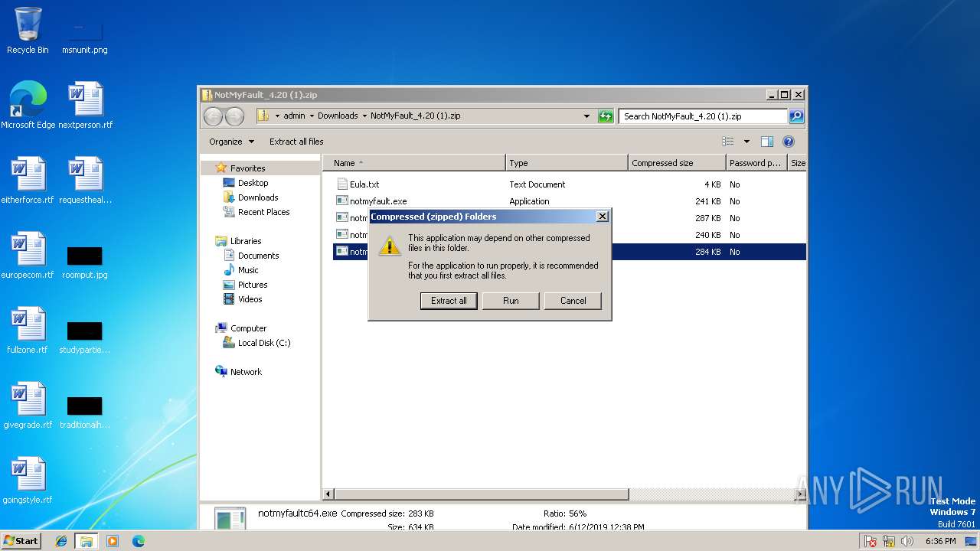Viewport: 980px width, 551px height.
Task: Open Organize dropdown menu
Action: [231, 142]
